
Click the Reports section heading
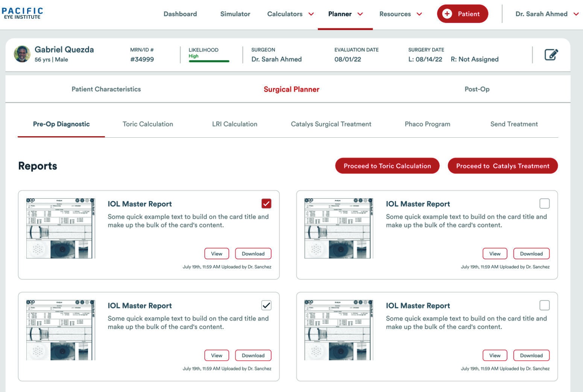[38, 166]
